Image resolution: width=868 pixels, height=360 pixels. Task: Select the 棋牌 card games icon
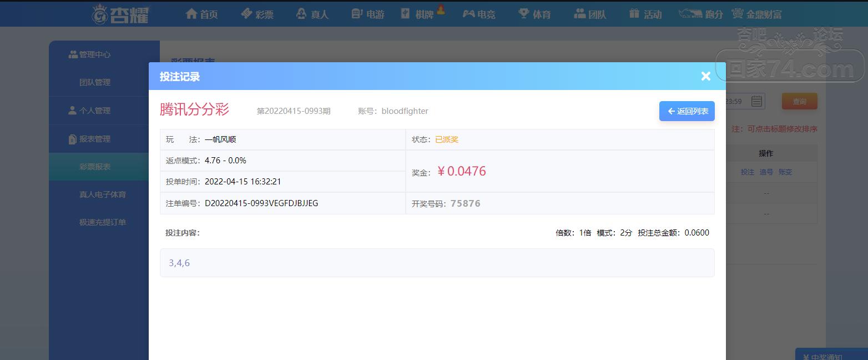point(406,14)
